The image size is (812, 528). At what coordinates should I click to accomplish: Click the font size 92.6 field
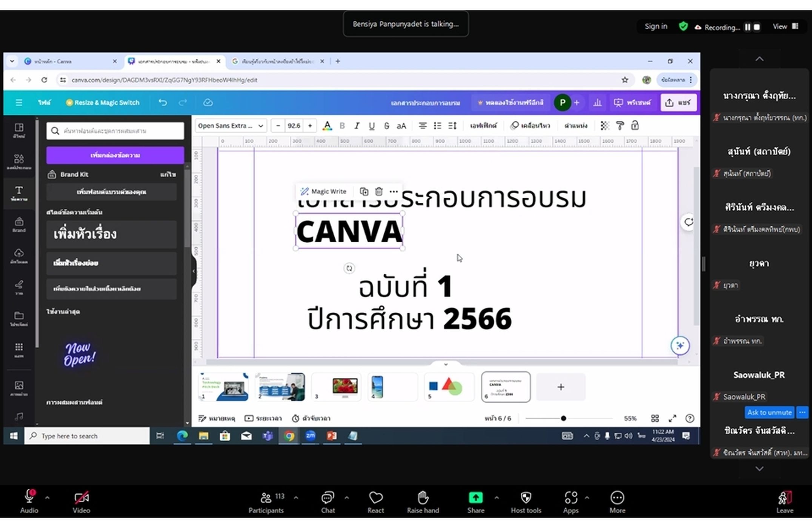294,126
